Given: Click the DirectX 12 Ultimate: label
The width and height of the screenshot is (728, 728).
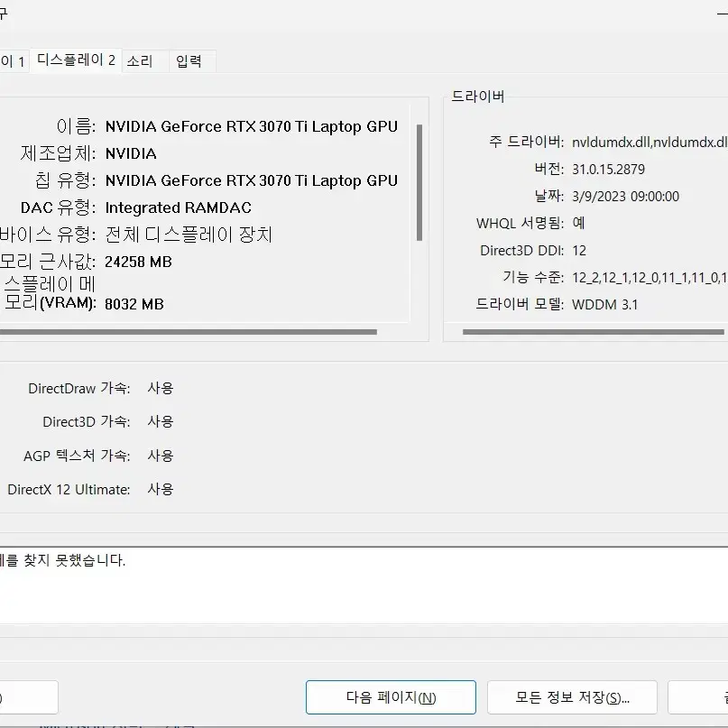Looking at the screenshot, I should pyautogui.click(x=69, y=489).
